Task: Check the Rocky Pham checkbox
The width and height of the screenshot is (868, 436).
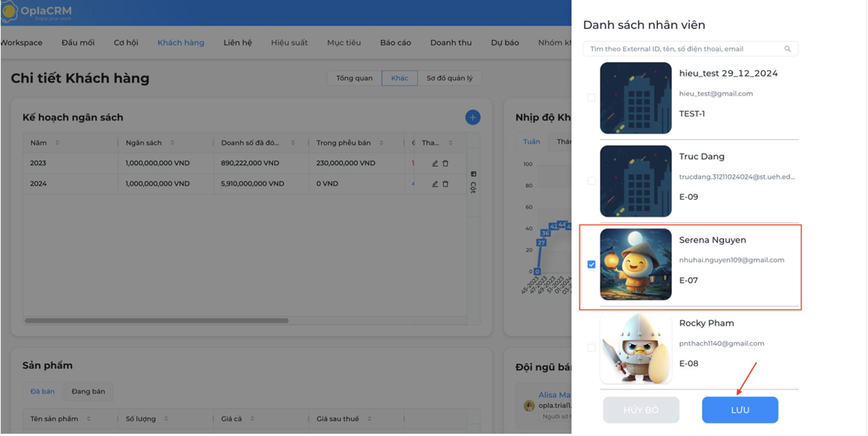Action: pyautogui.click(x=591, y=348)
